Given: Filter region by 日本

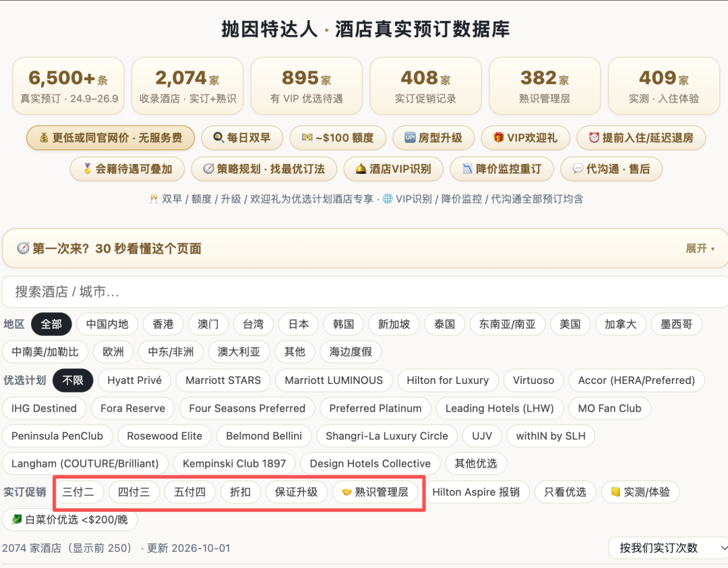Looking at the screenshot, I should (x=299, y=324).
